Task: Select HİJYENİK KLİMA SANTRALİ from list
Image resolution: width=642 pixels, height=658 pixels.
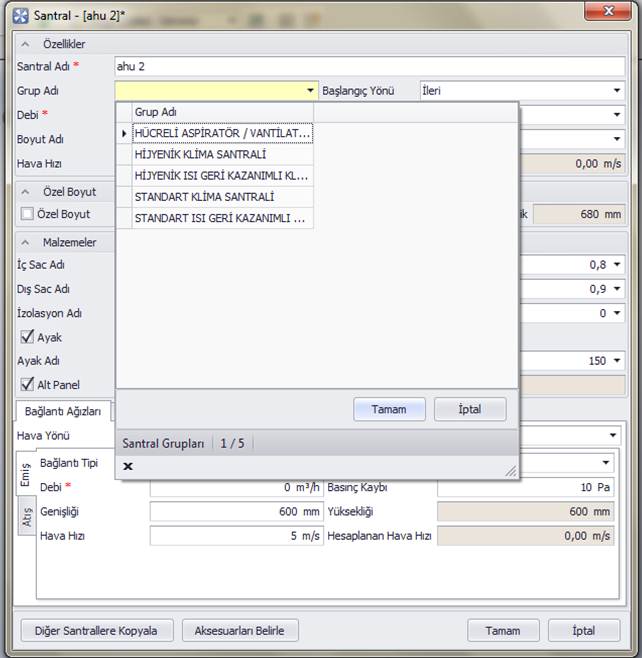Action: (x=200, y=155)
